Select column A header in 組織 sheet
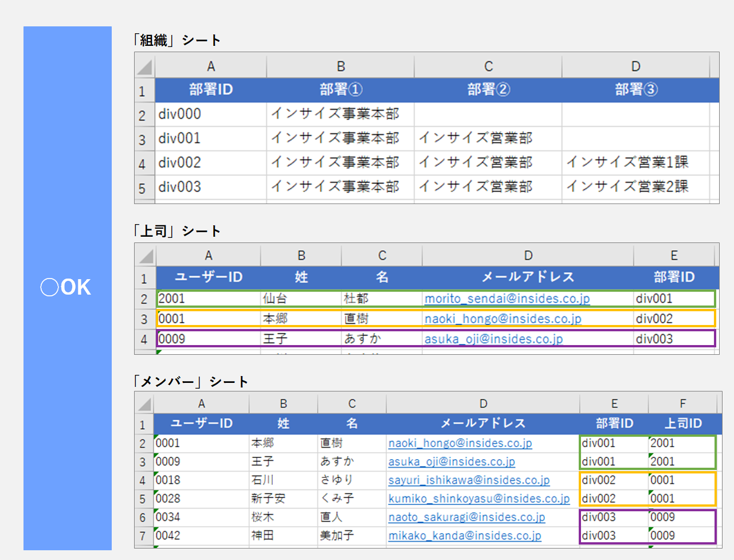The height and width of the screenshot is (560, 734). (211, 66)
